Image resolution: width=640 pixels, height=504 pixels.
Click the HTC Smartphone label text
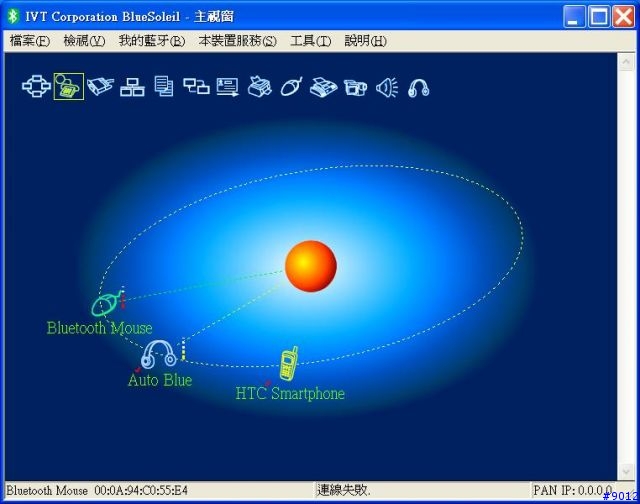[290, 393]
